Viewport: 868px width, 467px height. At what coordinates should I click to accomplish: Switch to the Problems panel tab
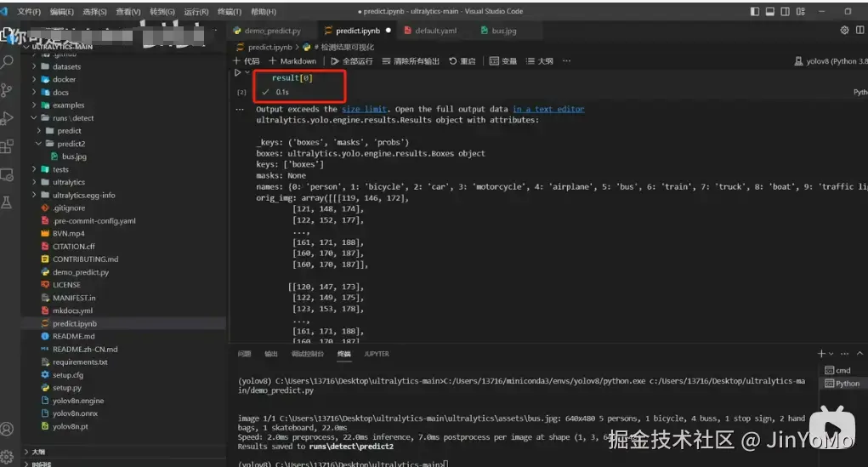pos(244,354)
